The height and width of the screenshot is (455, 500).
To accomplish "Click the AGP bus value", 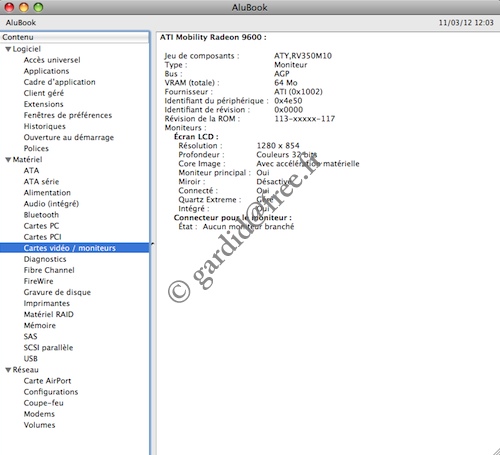I will tap(282, 74).
